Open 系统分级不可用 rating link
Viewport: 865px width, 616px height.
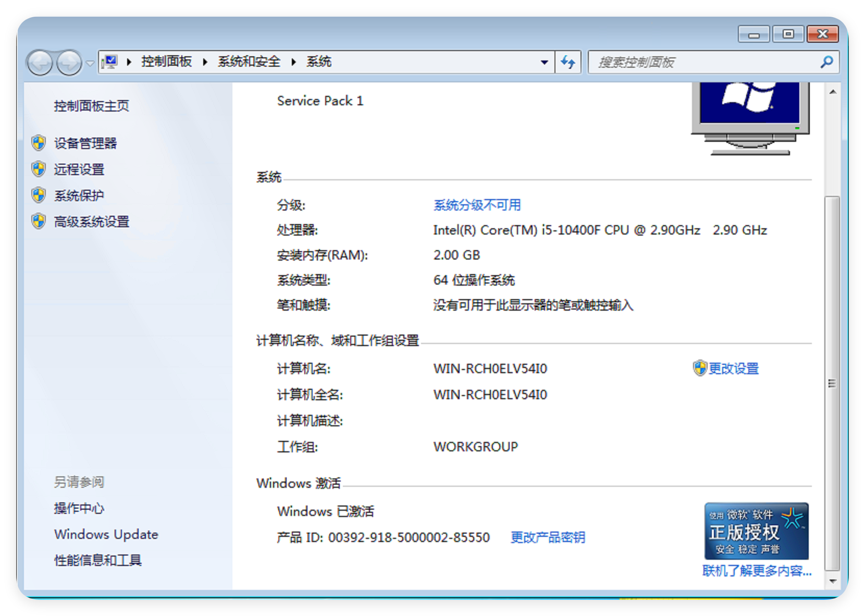(476, 205)
